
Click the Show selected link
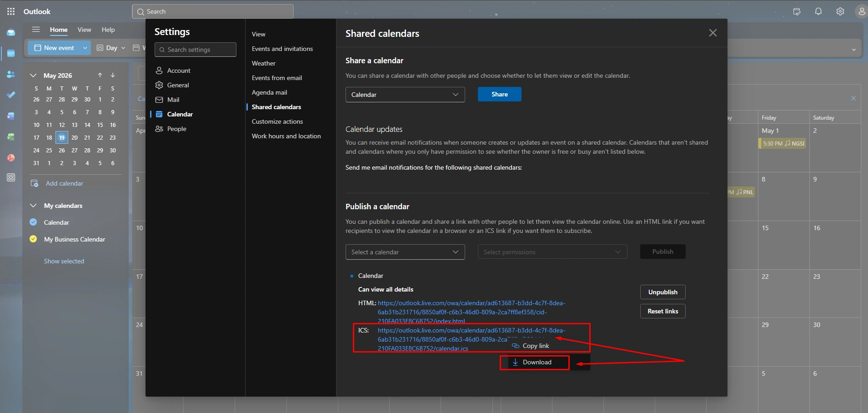[64, 261]
